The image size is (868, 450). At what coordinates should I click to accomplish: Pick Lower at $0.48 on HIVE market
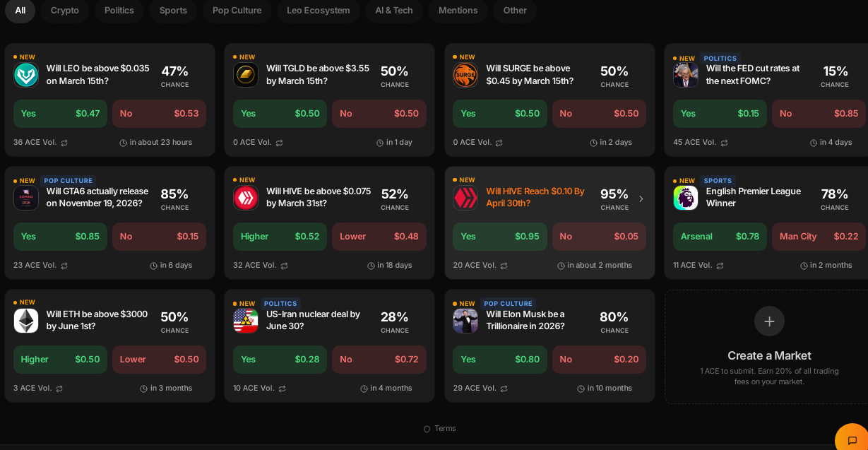(379, 237)
